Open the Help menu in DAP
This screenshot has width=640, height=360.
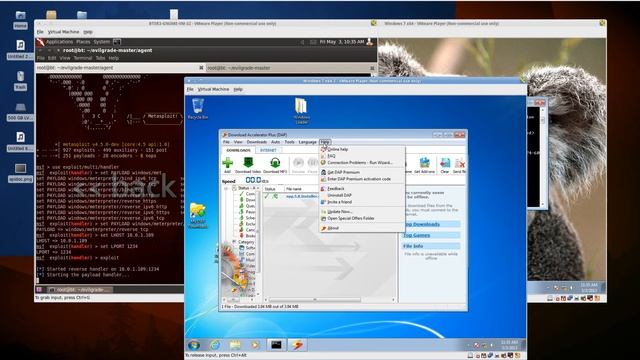[325, 142]
